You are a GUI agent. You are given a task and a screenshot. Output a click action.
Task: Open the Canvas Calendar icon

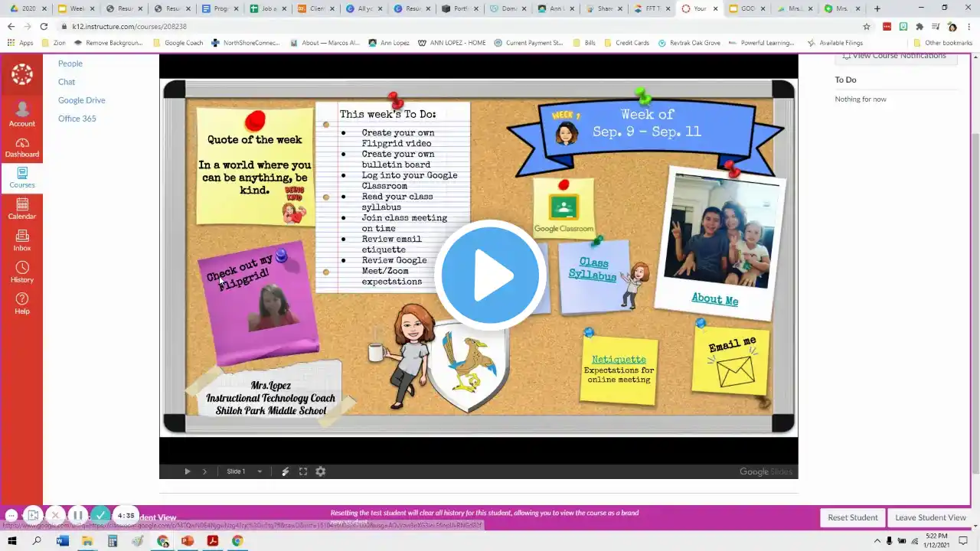point(21,209)
